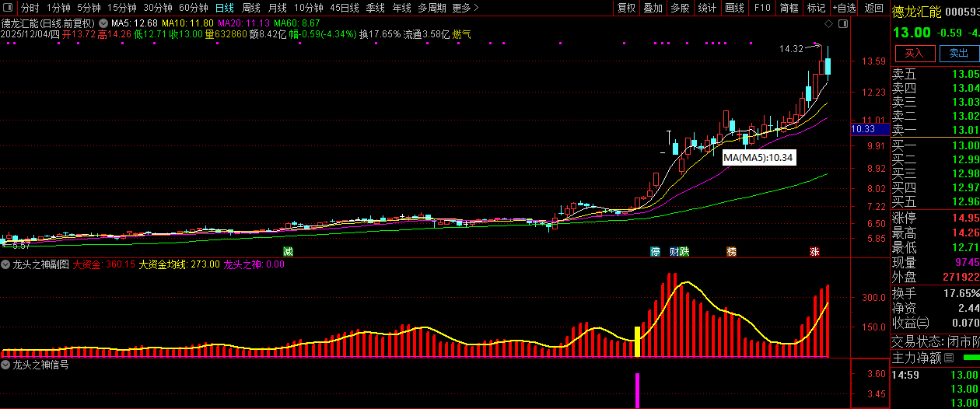Expand the 龙头之神副图 indicator dropdown
This screenshot has width=980, height=409.
(x=6, y=264)
